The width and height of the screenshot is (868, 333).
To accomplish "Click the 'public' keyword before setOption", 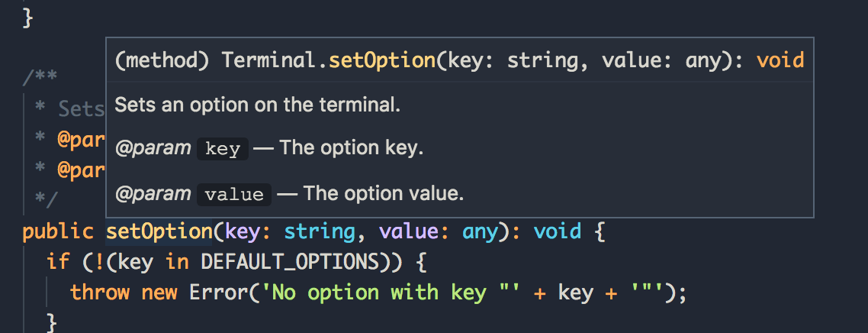I will [x=57, y=231].
